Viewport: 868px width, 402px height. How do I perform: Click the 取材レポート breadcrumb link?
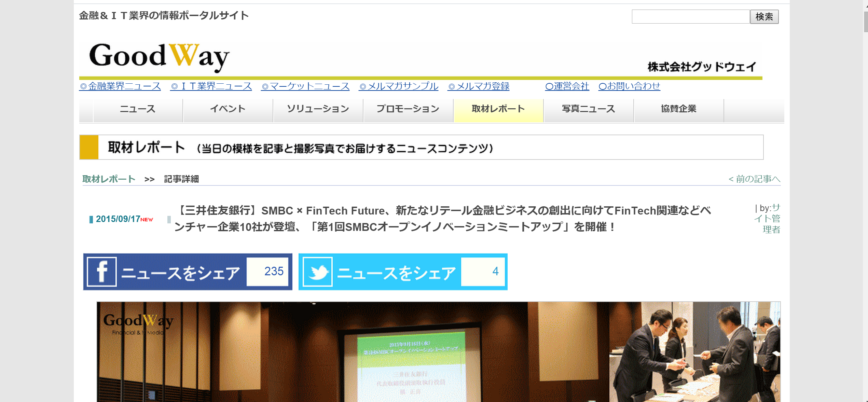coord(109,179)
